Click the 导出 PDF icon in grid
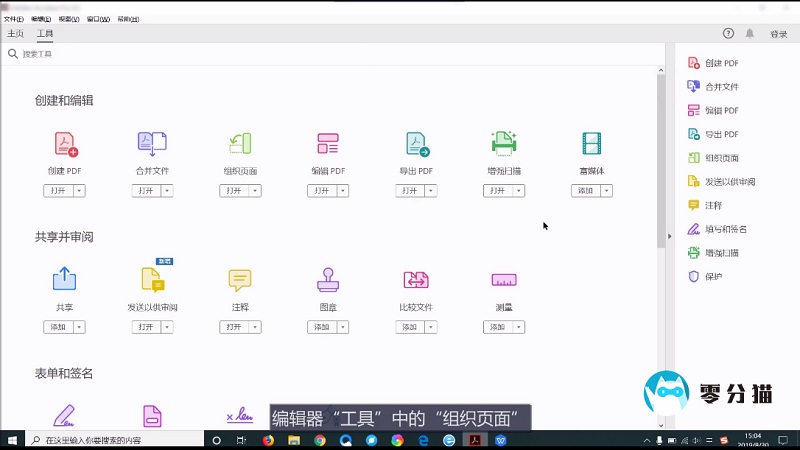The width and height of the screenshot is (800, 450). (x=416, y=145)
